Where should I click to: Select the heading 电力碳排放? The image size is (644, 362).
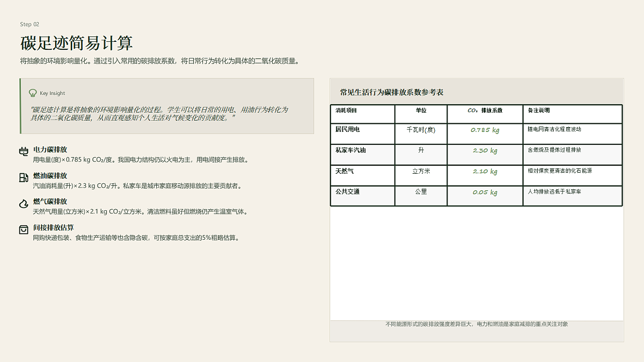tap(50, 150)
